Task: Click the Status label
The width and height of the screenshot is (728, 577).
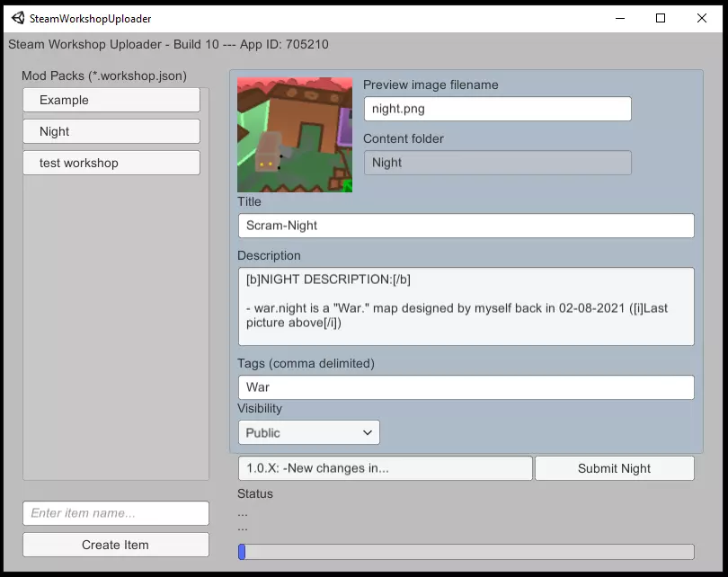Action: (x=255, y=493)
